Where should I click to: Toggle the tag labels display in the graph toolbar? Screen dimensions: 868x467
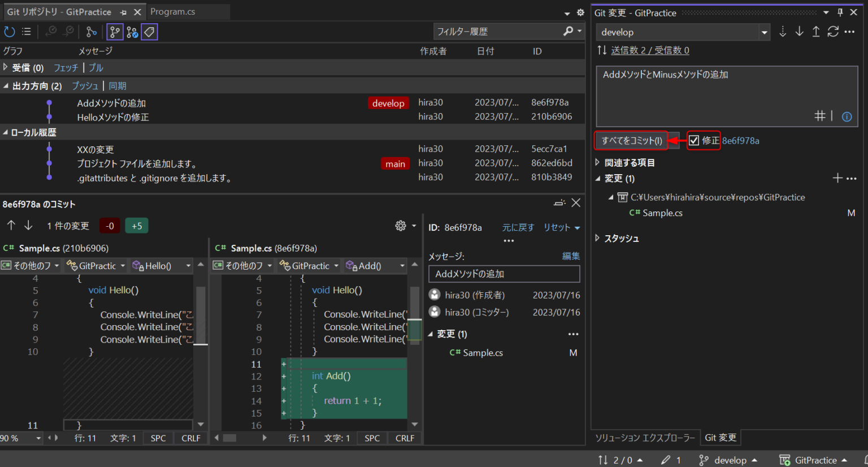[149, 32]
